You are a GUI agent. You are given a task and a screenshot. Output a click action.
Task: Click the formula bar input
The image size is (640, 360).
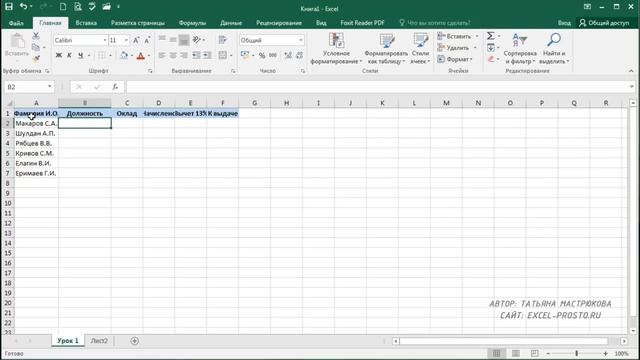click(x=378, y=87)
